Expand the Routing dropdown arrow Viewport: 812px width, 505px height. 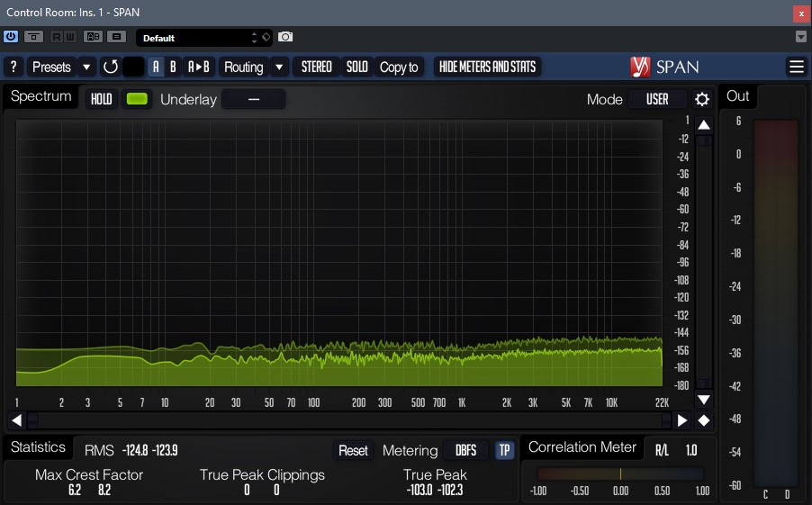click(279, 67)
